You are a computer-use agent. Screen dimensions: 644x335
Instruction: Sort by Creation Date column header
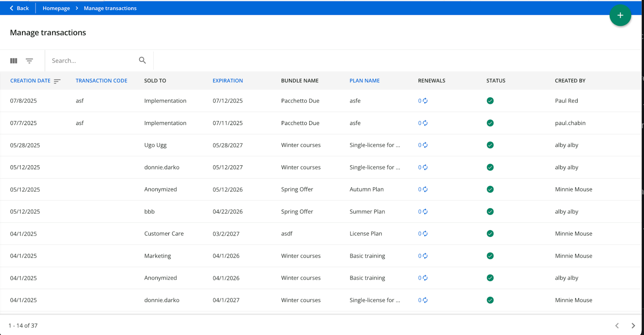click(x=31, y=81)
